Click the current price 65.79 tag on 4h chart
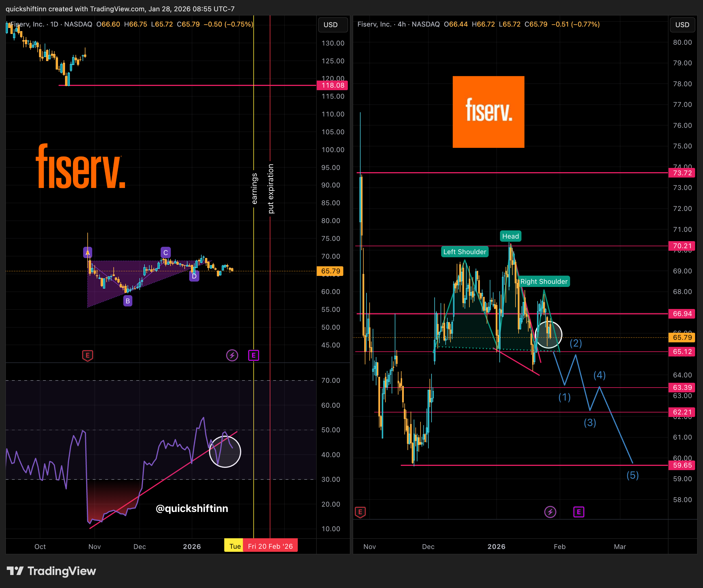Screen dimensions: 703x588 point(682,337)
